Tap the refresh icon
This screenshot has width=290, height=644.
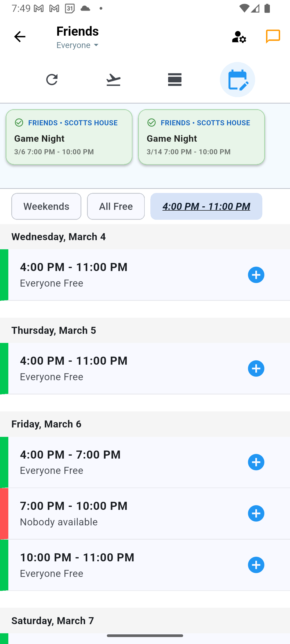(52, 80)
